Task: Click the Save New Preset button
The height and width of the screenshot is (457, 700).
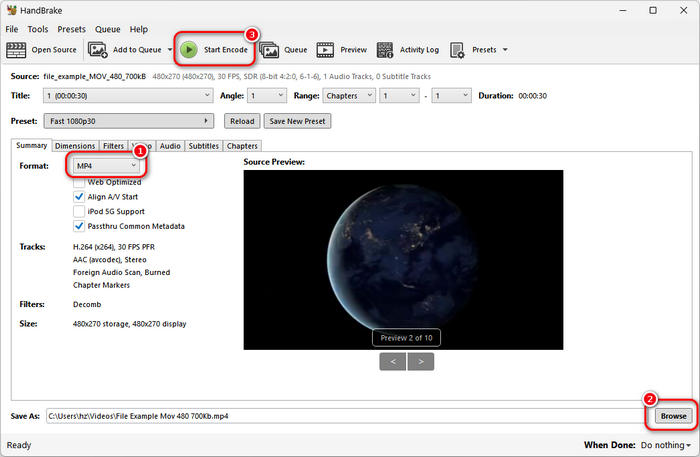Action: pyautogui.click(x=297, y=121)
